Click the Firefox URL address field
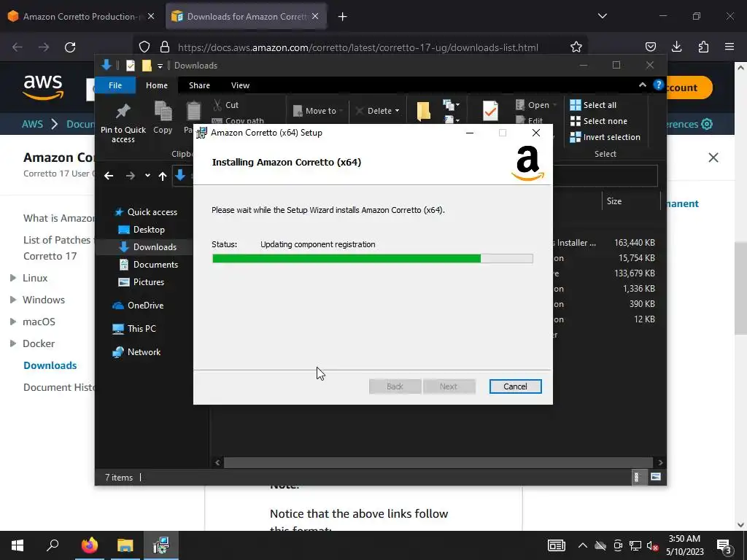 click(x=357, y=47)
